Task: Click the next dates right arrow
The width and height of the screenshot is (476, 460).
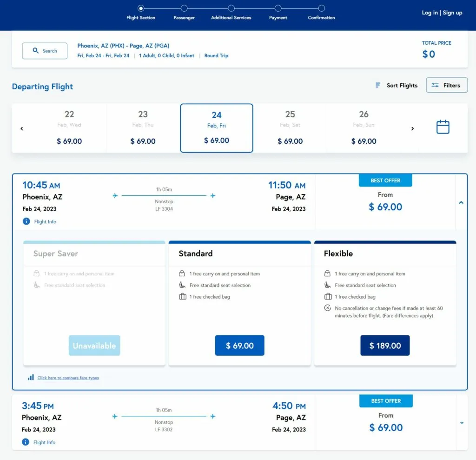Action: click(x=412, y=129)
